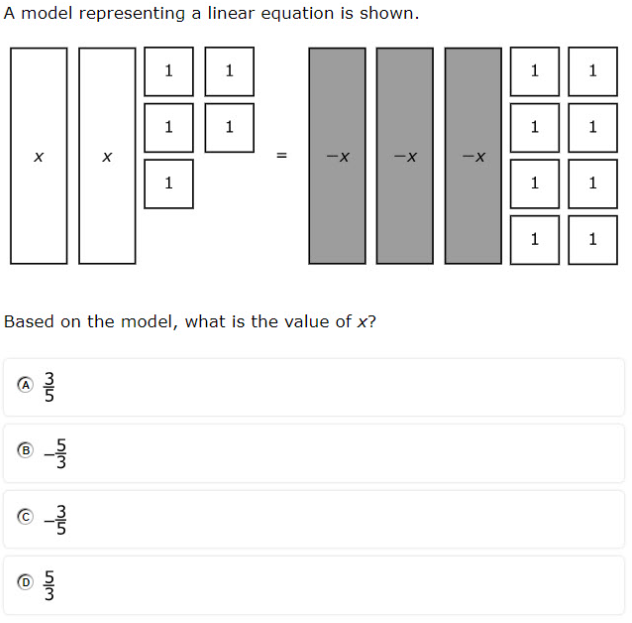
Task: Click the lone third-row unit tile left of equals
Action: 168,183
